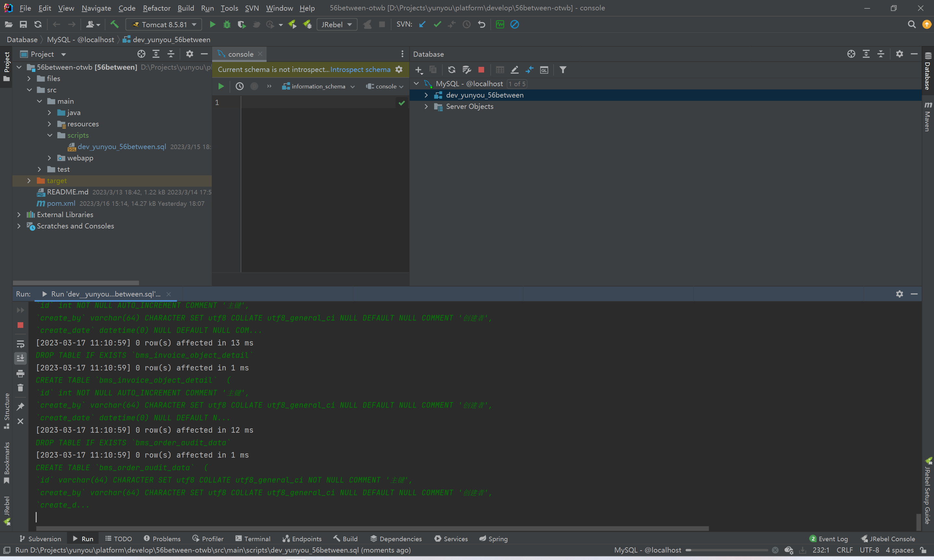
Task: Toggle soft-wrap in Run output
Action: [x=20, y=344]
